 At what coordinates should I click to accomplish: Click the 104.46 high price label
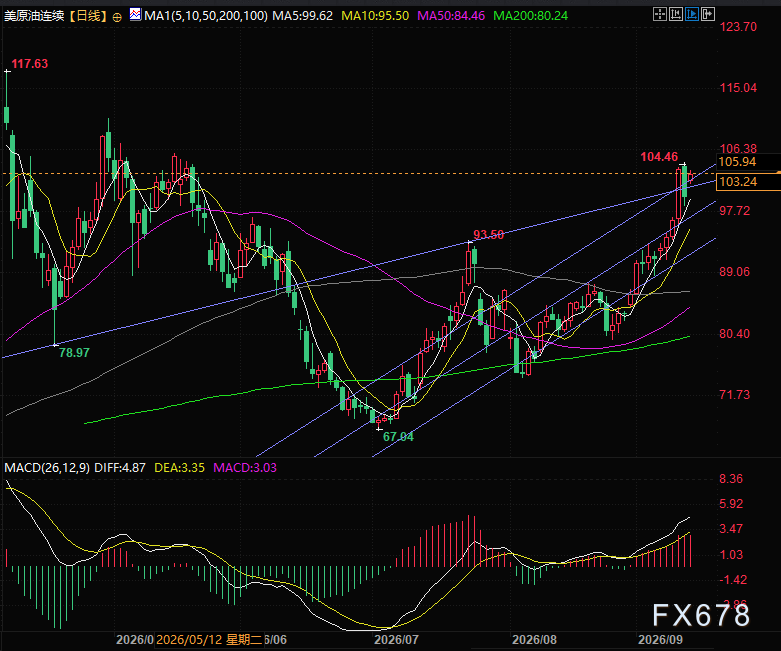[x=659, y=157]
